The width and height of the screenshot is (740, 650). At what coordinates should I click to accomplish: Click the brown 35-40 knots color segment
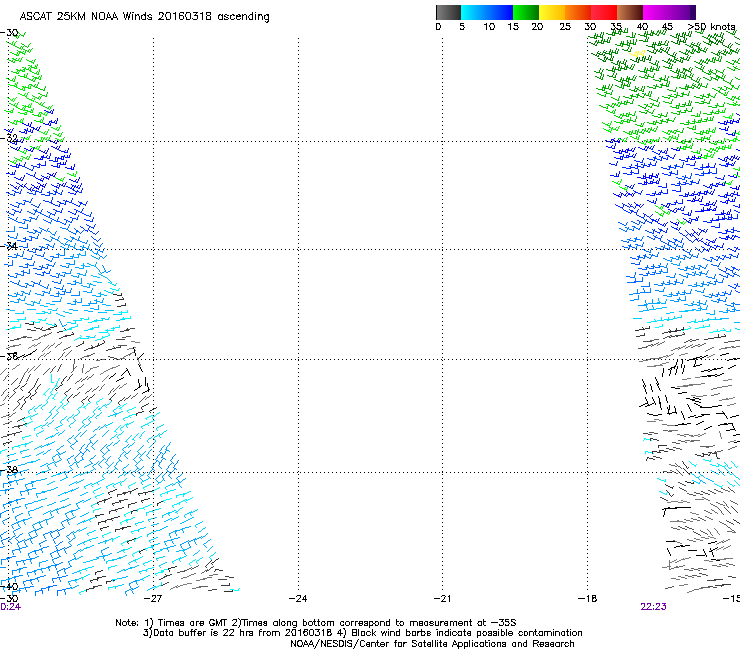pos(630,12)
